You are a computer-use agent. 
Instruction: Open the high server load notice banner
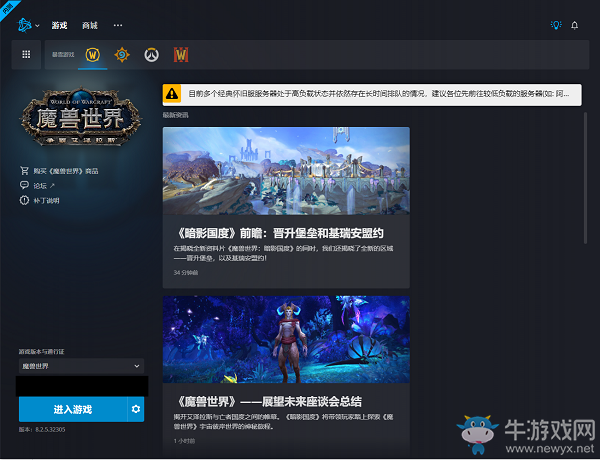(x=372, y=94)
